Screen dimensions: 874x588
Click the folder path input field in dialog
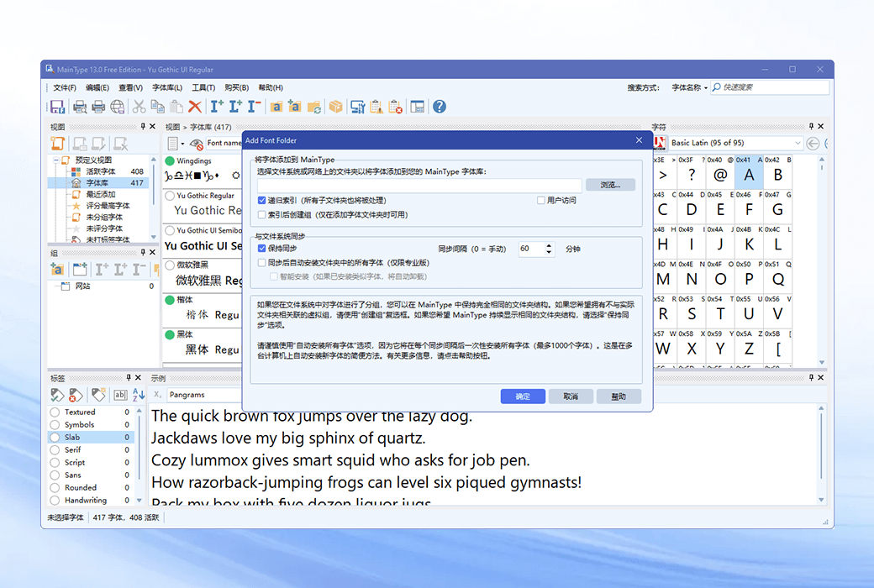[x=419, y=185]
